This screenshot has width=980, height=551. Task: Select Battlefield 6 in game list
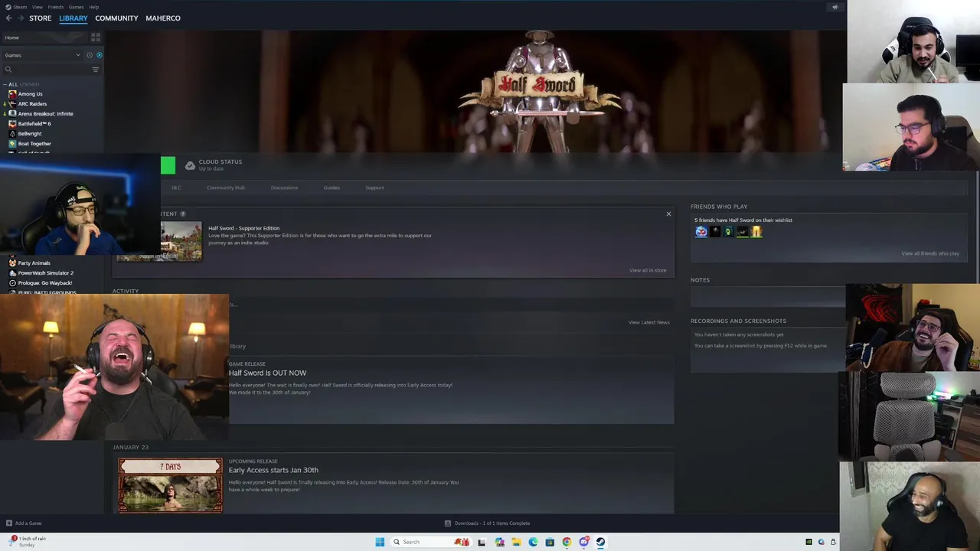(x=34, y=124)
